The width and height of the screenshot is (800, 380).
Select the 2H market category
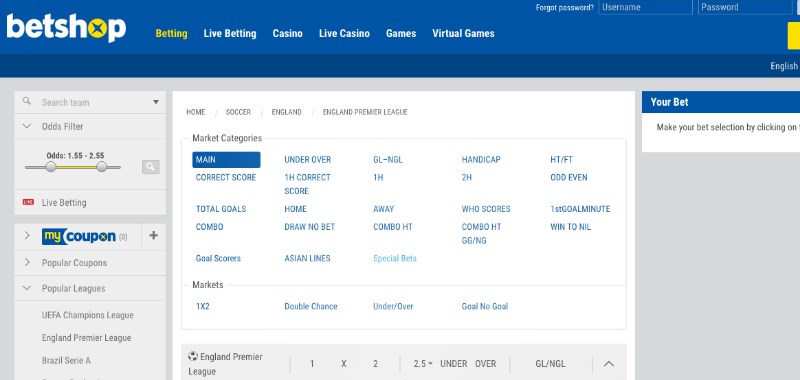click(x=467, y=178)
